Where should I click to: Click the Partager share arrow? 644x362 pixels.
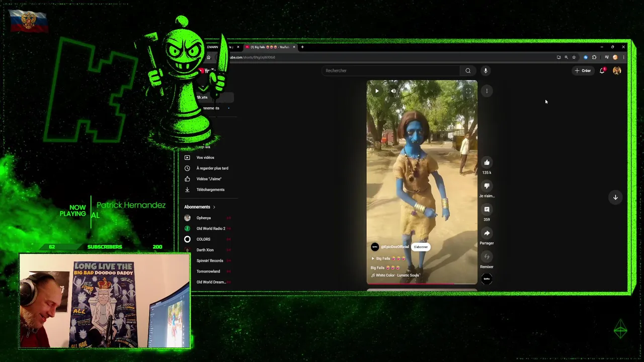[x=487, y=233]
